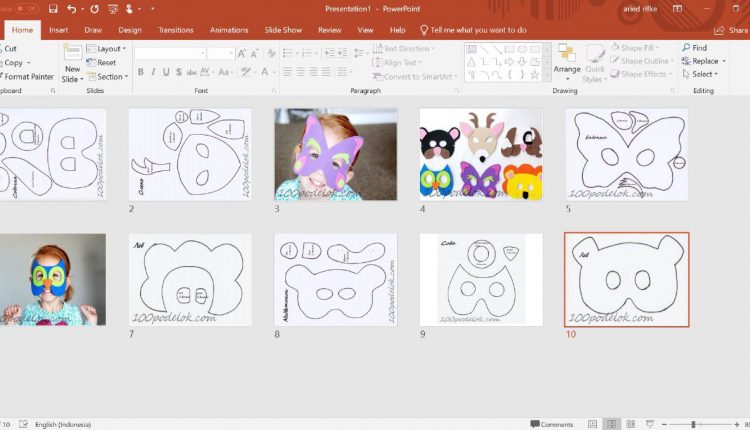Select slide 4 animal masks thumbnail

tap(481, 154)
